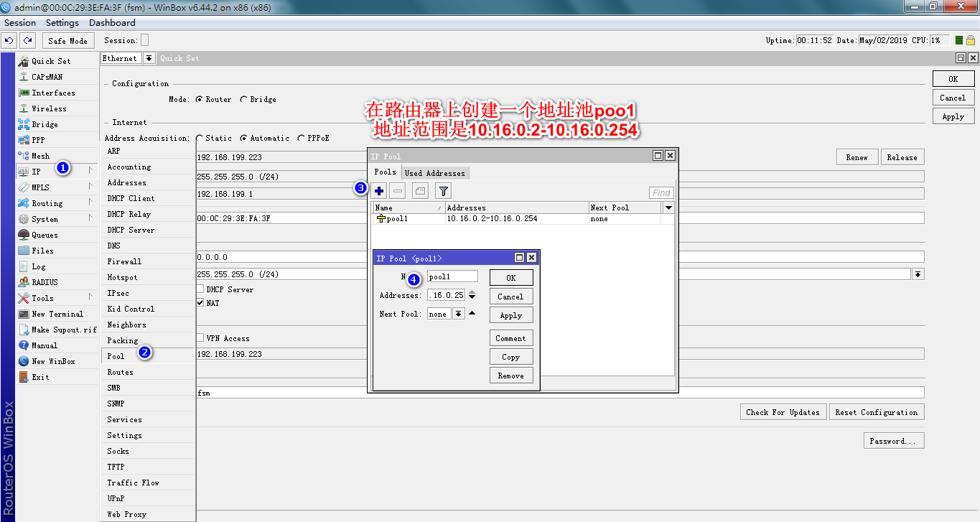The image size is (980, 522).
Task: Open the Settings menu
Action: (x=62, y=23)
